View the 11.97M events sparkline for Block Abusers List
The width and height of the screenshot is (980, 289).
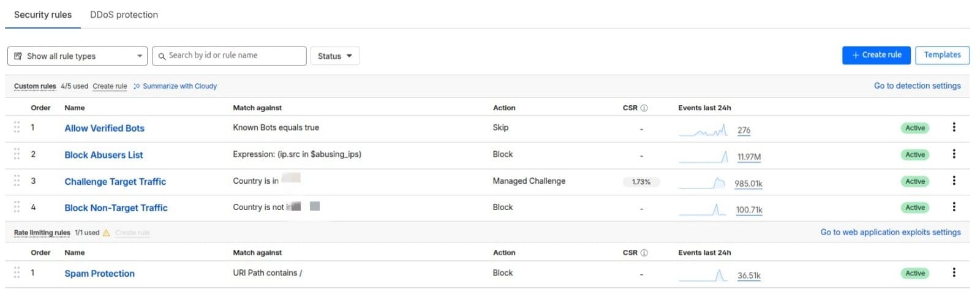click(704, 157)
